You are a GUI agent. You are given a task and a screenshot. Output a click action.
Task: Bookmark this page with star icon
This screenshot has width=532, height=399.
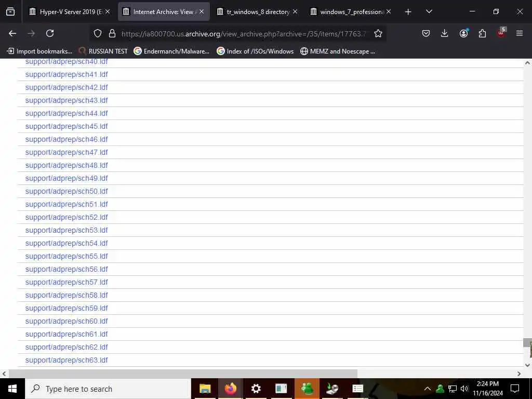pos(378,33)
